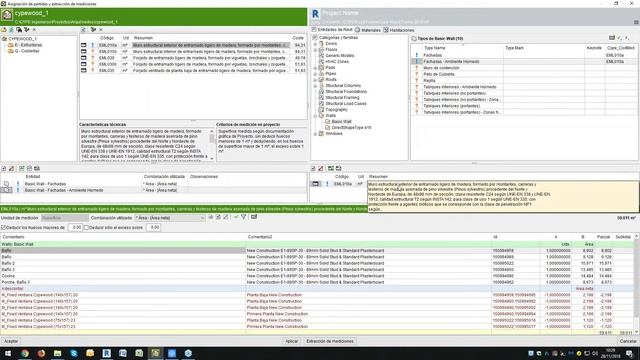Click the 'Deducir los huecos mayores de' value field

75,227
